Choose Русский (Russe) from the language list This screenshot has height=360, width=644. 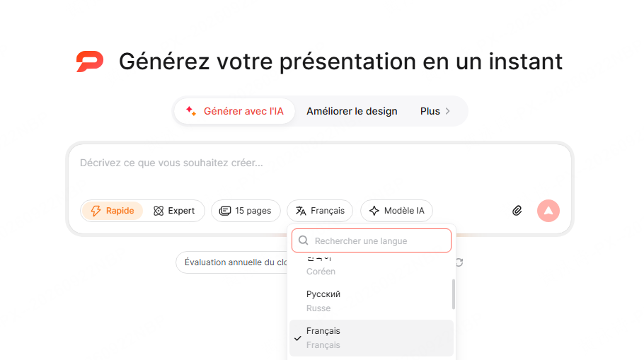pyautogui.click(x=370, y=301)
